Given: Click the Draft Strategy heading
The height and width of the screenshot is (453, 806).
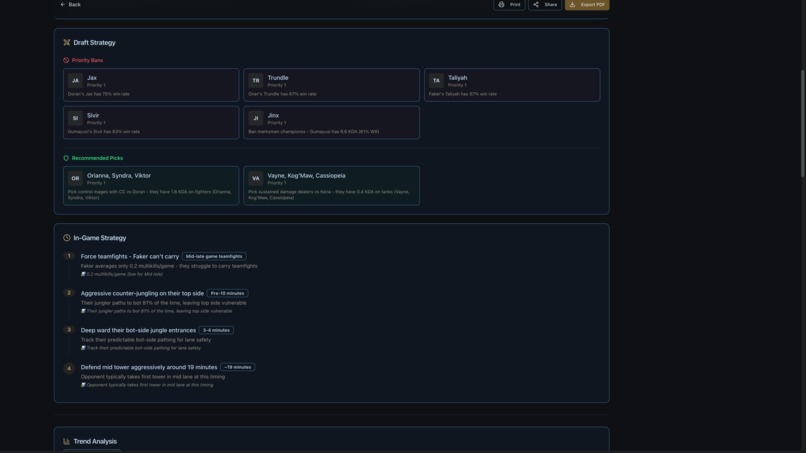Looking at the screenshot, I should [x=95, y=43].
